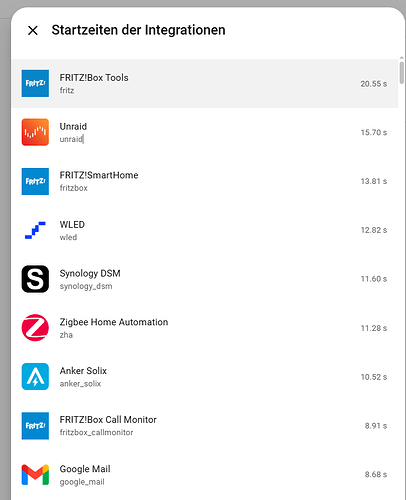Close the Startzeiten der Integrationen dialog

[33, 30]
